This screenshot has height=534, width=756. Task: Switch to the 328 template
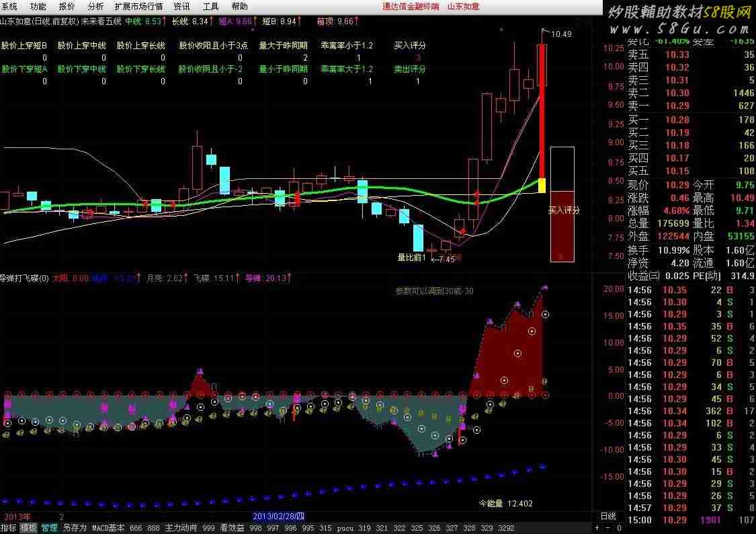pyautogui.click(x=469, y=528)
